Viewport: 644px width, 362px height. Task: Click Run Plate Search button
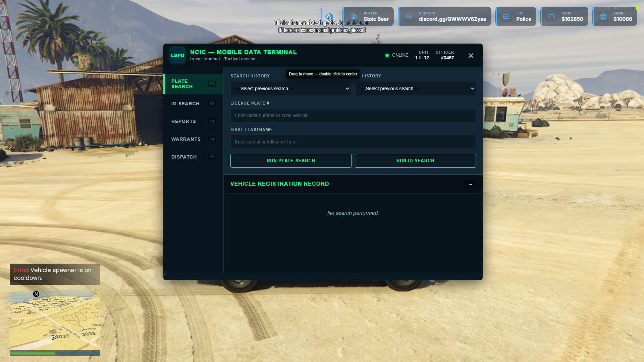291,161
